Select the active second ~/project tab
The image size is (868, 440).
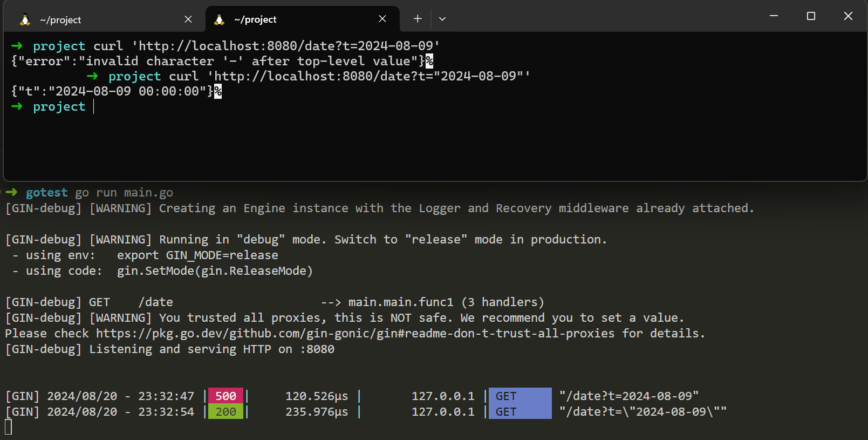[x=303, y=19]
